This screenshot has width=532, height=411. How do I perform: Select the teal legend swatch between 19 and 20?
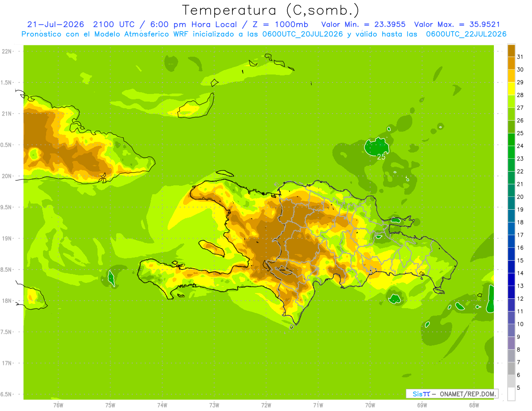[x=511, y=203]
